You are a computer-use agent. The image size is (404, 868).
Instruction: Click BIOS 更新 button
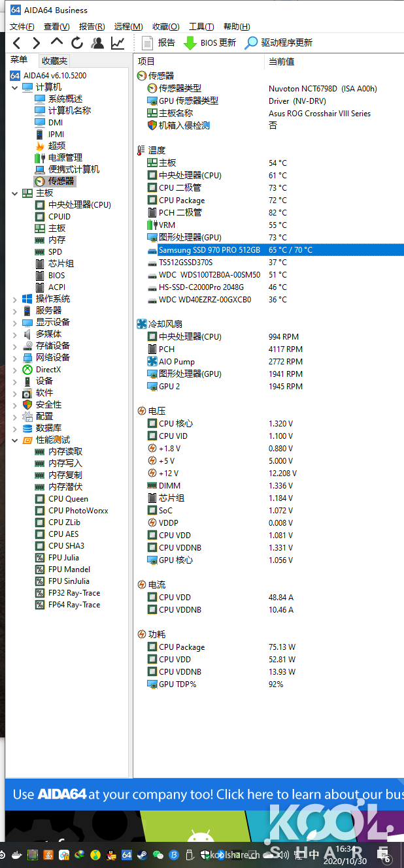(x=210, y=43)
